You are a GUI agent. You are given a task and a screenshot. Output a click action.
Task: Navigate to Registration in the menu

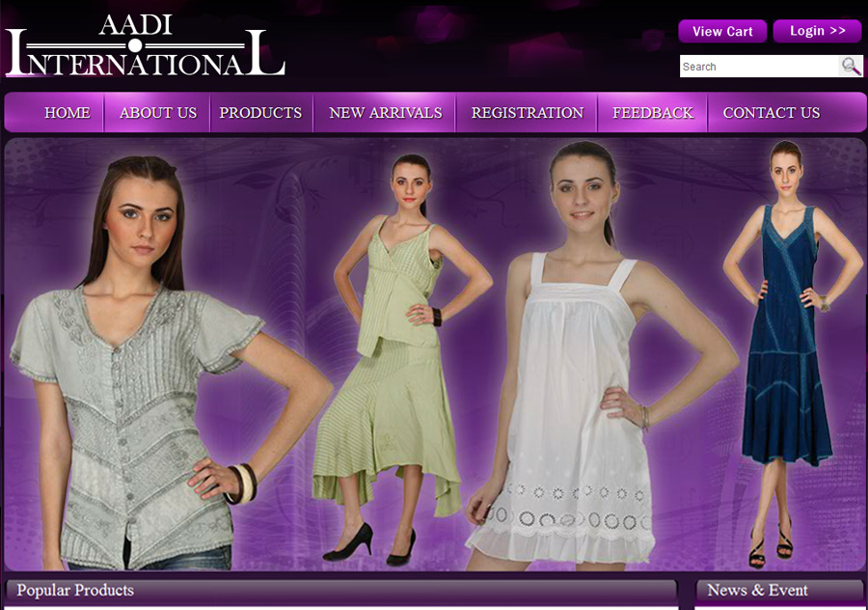click(x=527, y=113)
